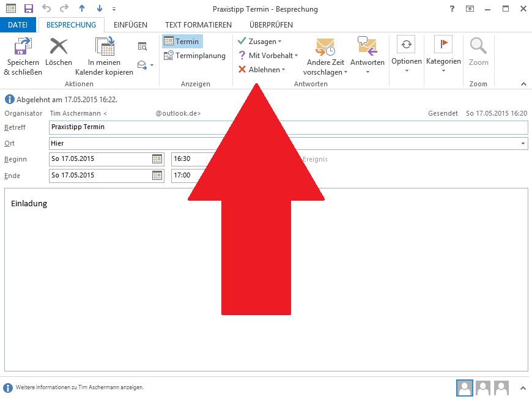Expand the Ablehnen dropdown
The image size is (532, 399).
(x=284, y=70)
